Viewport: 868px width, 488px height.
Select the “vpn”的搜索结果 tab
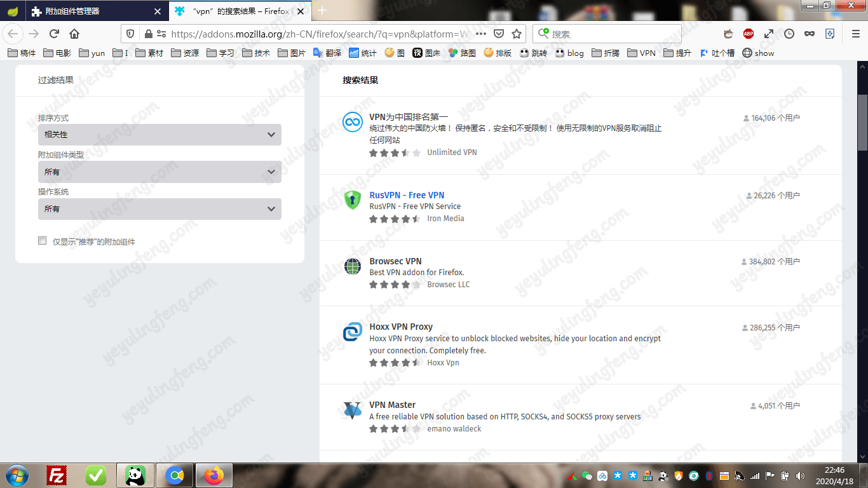240,11
